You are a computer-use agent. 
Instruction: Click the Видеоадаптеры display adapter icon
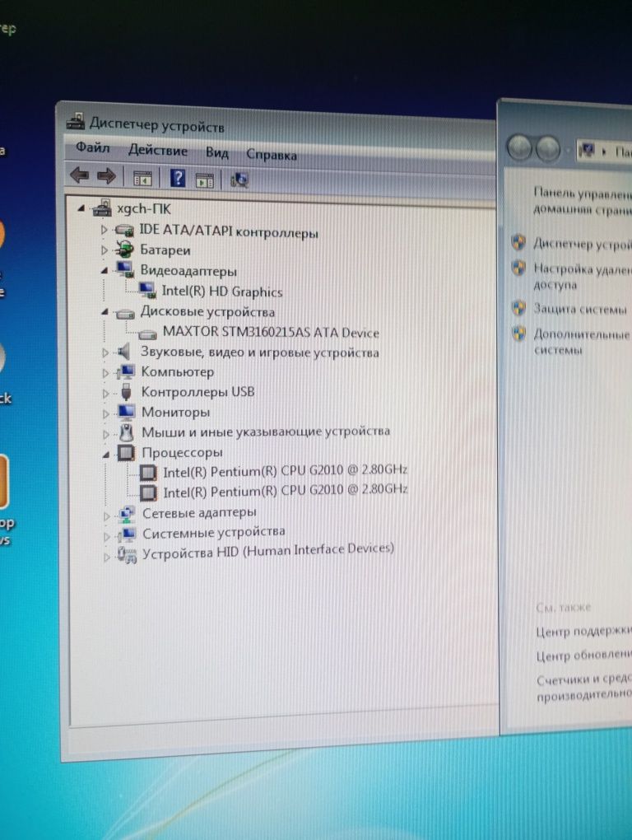125,269
